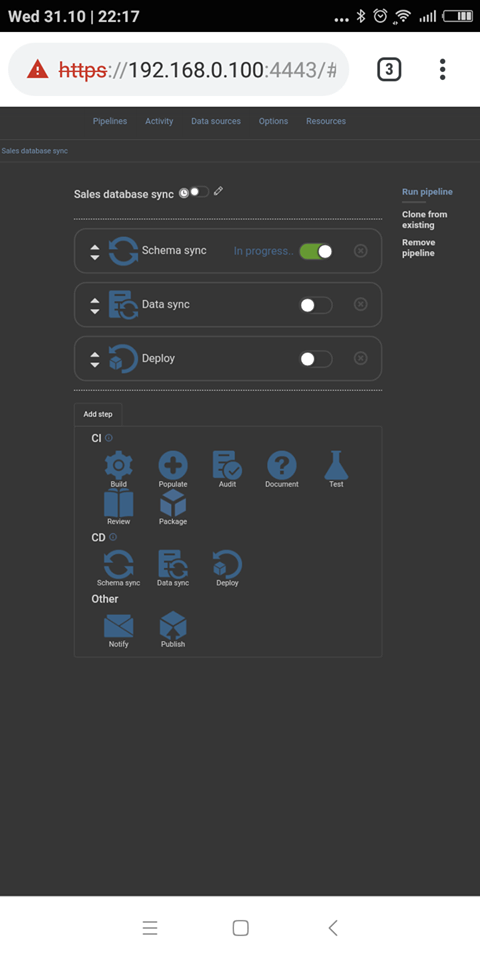Enable the Deploy step toggle
The width and height of the screenshot is (480, 960).
(x=316, y=359)
